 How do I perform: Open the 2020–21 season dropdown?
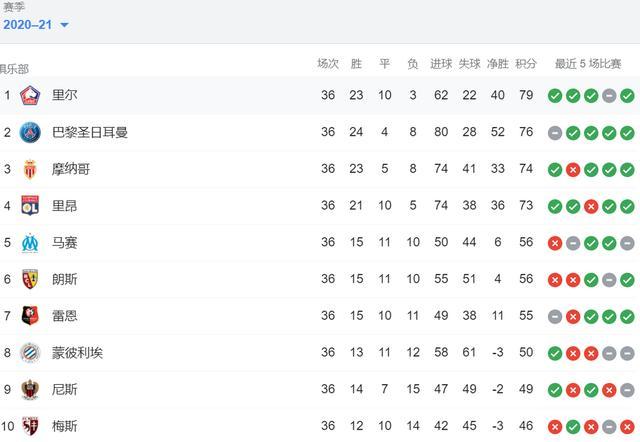36,25
